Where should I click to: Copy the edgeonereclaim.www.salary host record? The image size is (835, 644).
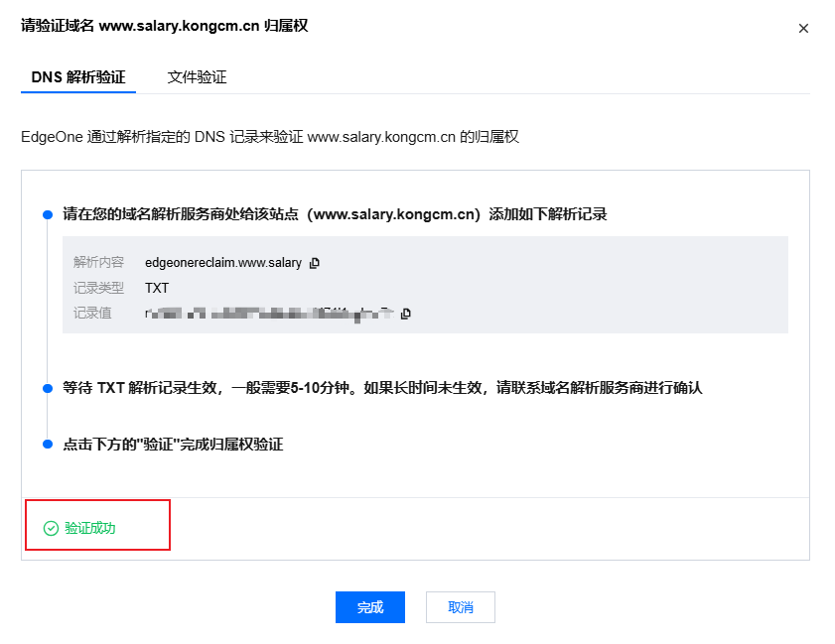pyautogui.click(x=315, y=263)
